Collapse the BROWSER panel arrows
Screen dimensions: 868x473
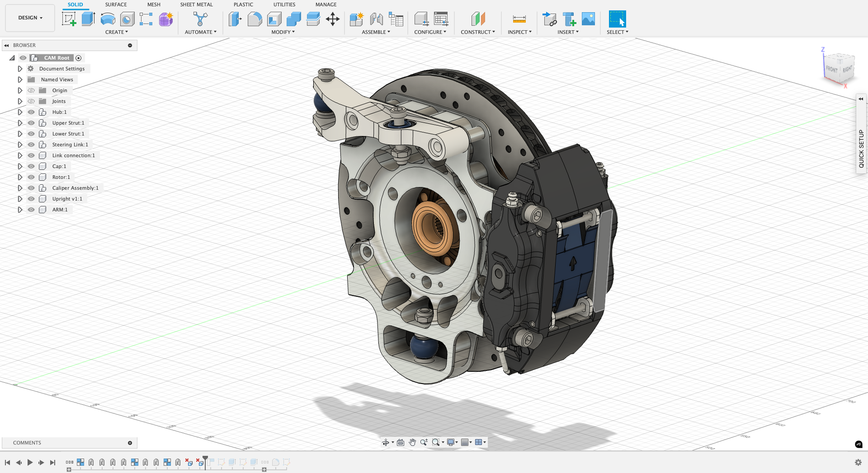pos(7,45)
